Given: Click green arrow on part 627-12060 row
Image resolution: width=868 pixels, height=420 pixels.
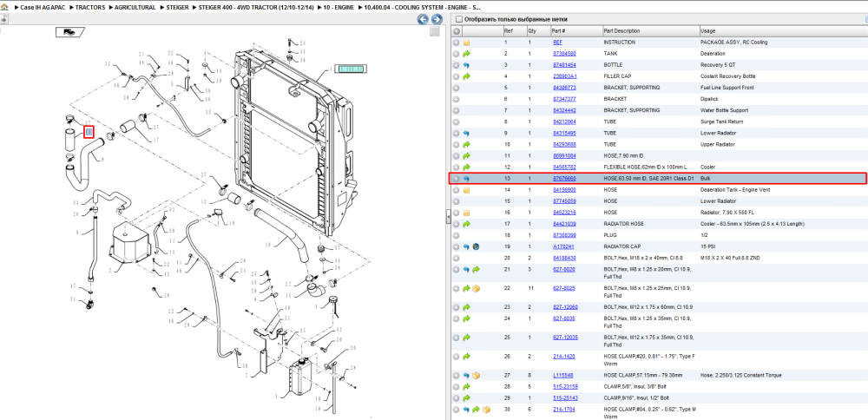Looking at the screenshot, I should tap(466, 307).
